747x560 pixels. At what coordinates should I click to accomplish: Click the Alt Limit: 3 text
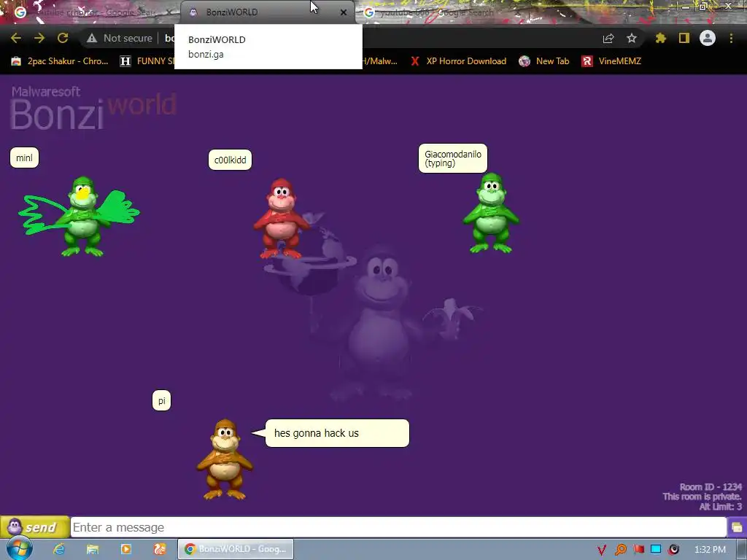coord(720,507)
